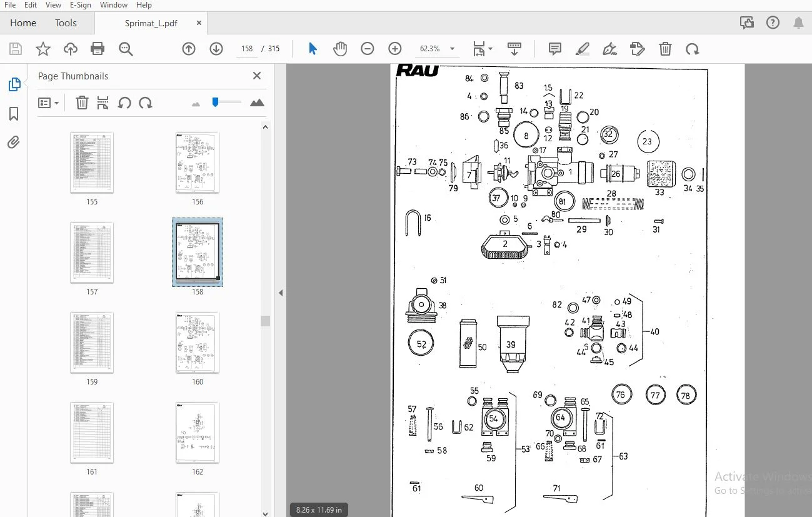Viewport: 812px width, 517px height.
Task: Select page 160 thumbnail
Action: (198, 343)
